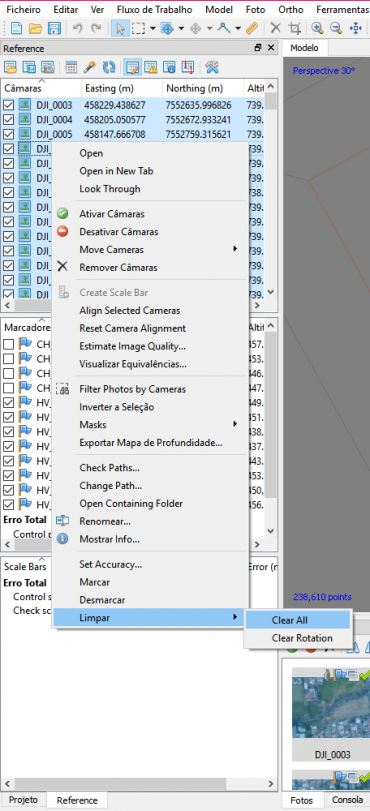Select Remover Câmaras in the context menu

click(151, 267)
